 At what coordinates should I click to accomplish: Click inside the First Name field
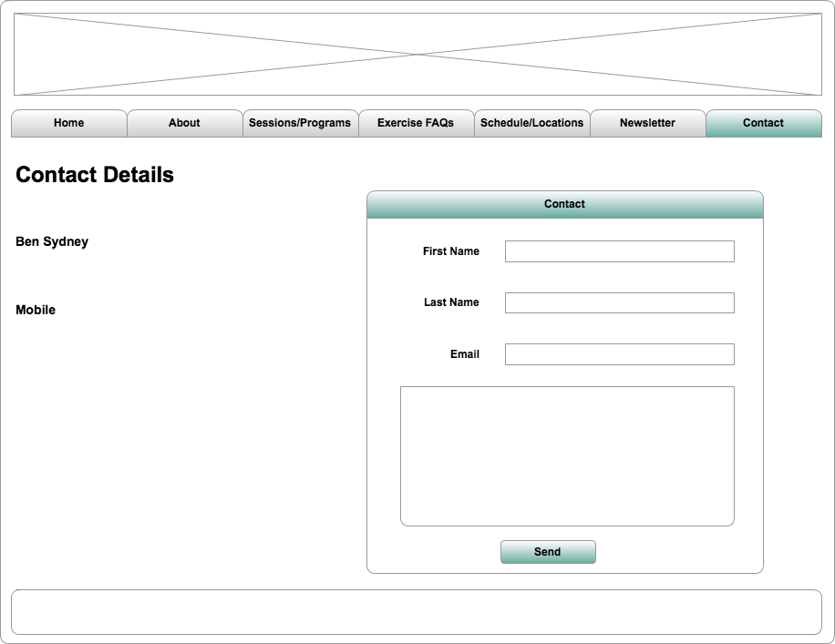pos(619,250)
